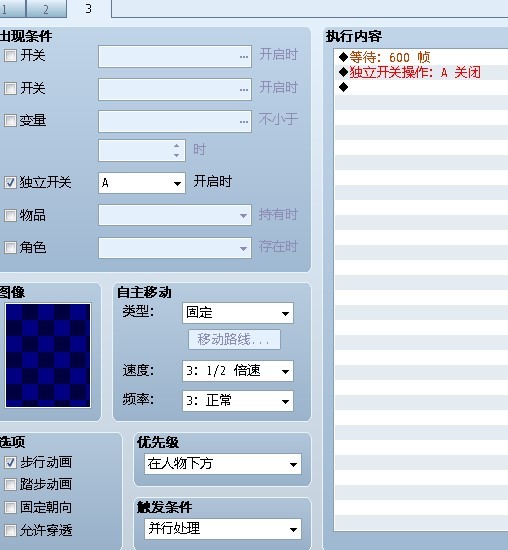Click ellipsis button of first 开关 field
508x550 pixels.
coord(244,56)
